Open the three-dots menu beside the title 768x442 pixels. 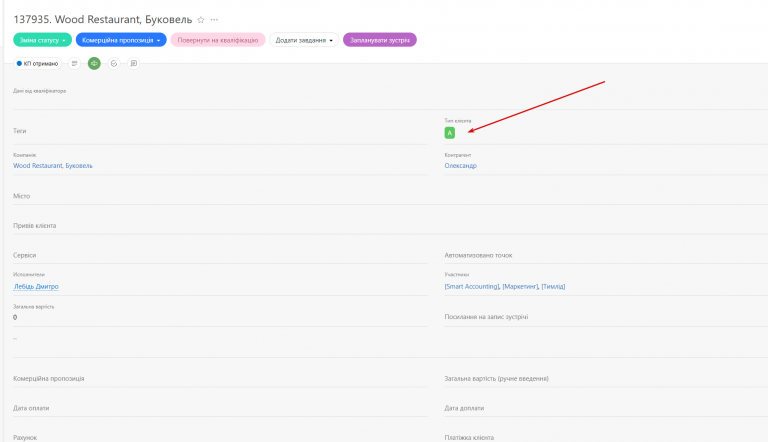coord(214,20)
